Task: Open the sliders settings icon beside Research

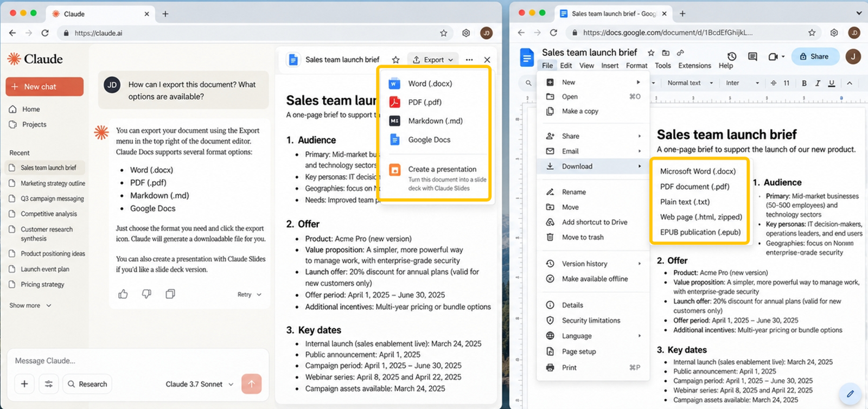Action: (x=49, y=384)
